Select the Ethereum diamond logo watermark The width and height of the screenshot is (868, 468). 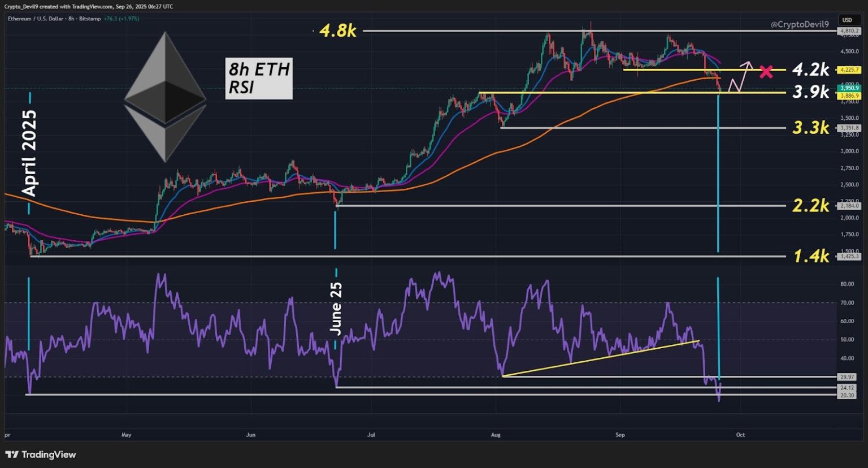[164, 96]
